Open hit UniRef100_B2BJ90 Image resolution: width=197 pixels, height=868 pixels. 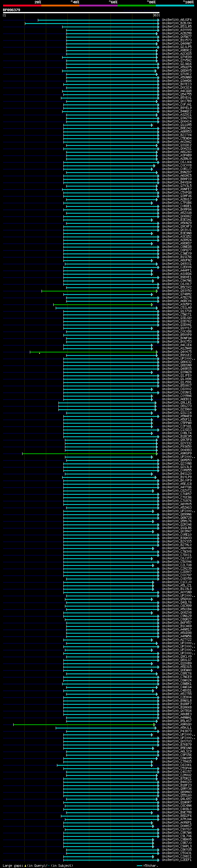click(x=177, y=23)
